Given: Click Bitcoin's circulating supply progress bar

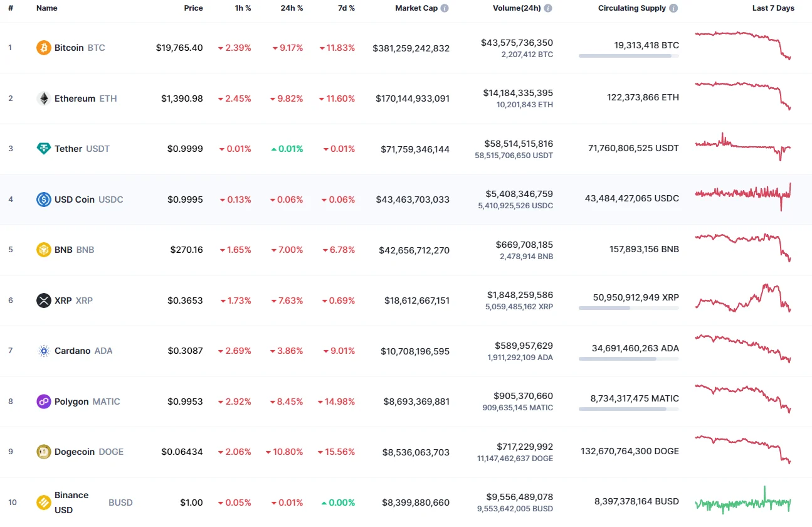Looking at the screenshot, I should pyautogui.click(x=628, y=56).
